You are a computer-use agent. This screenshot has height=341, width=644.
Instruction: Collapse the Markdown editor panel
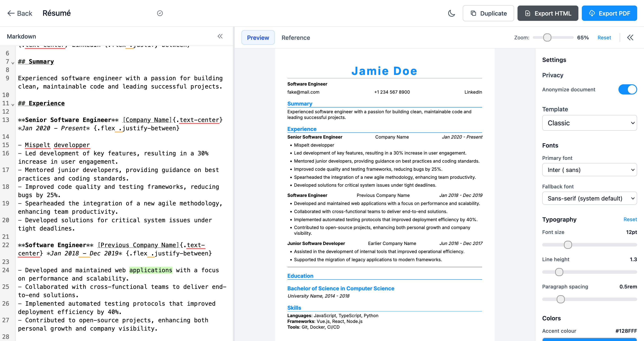click(220, 36)
